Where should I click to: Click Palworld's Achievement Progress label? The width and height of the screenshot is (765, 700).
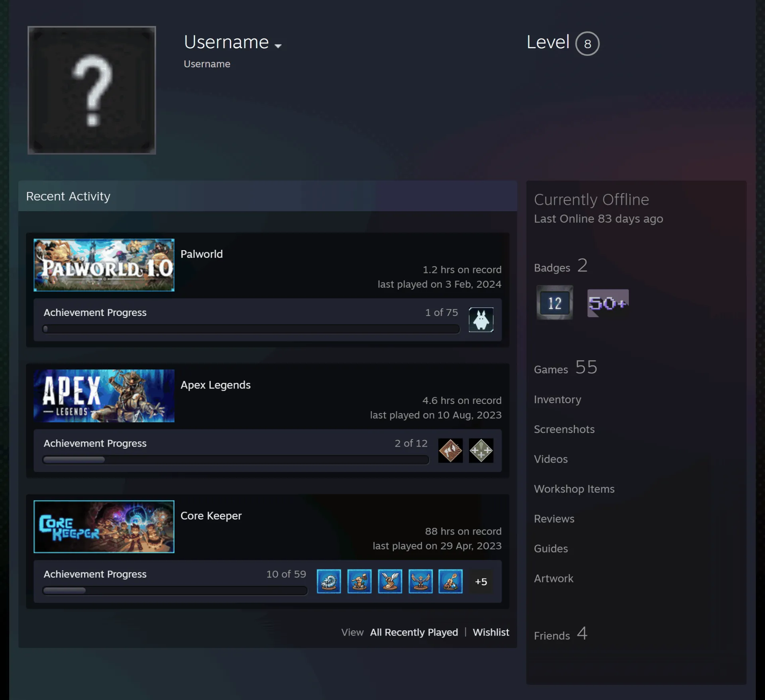pyautogui.click(x=95, y=312)
